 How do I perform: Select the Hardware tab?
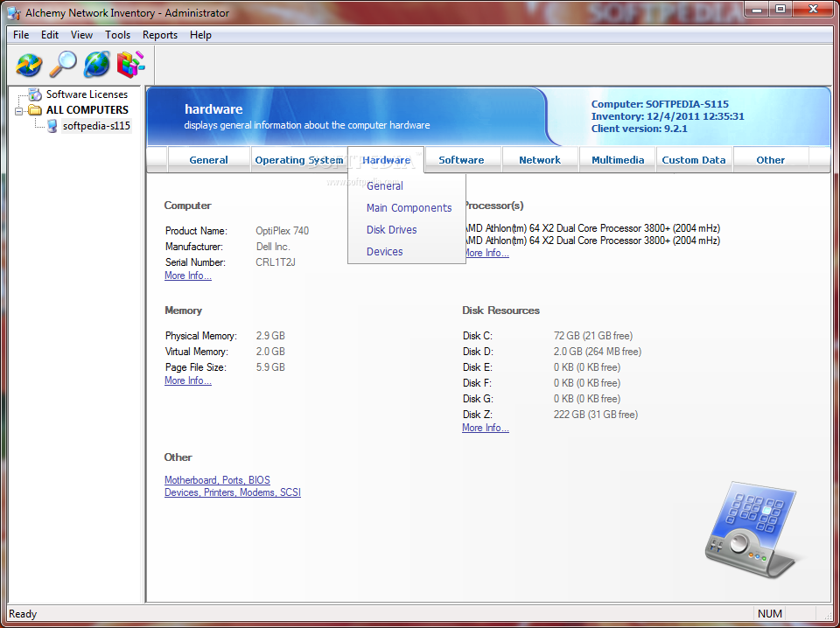click(x=386, y=160)
